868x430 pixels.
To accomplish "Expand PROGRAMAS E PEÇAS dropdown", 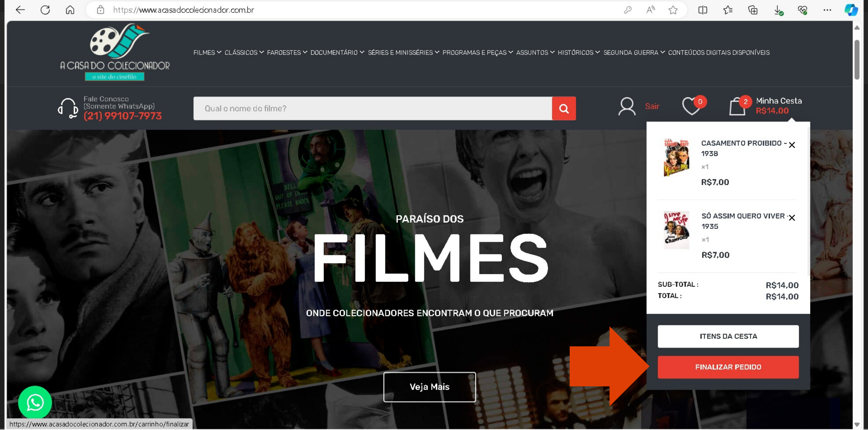I will coord(478,53).
